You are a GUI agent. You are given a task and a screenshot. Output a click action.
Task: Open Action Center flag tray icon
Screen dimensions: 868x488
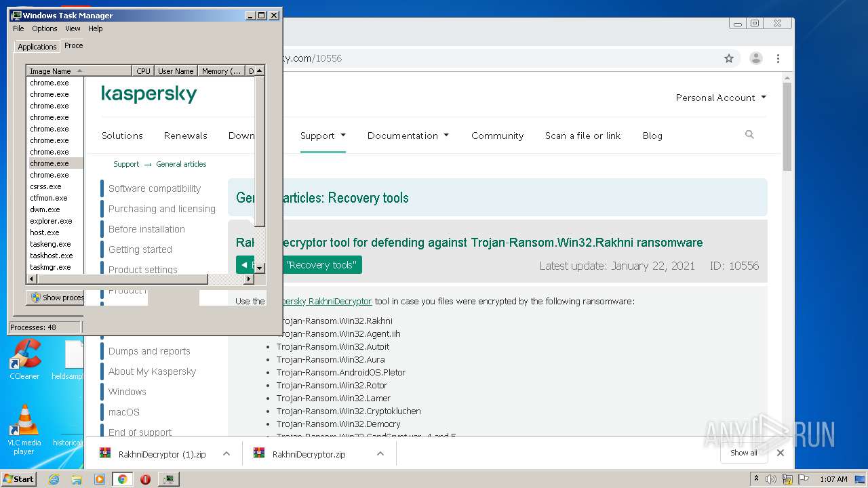pos(804,479)
